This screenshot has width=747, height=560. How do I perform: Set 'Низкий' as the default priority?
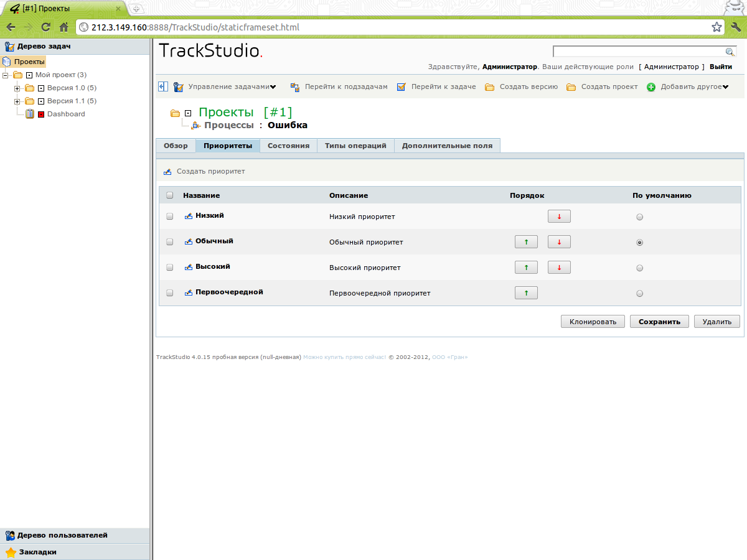click(640, 217)
